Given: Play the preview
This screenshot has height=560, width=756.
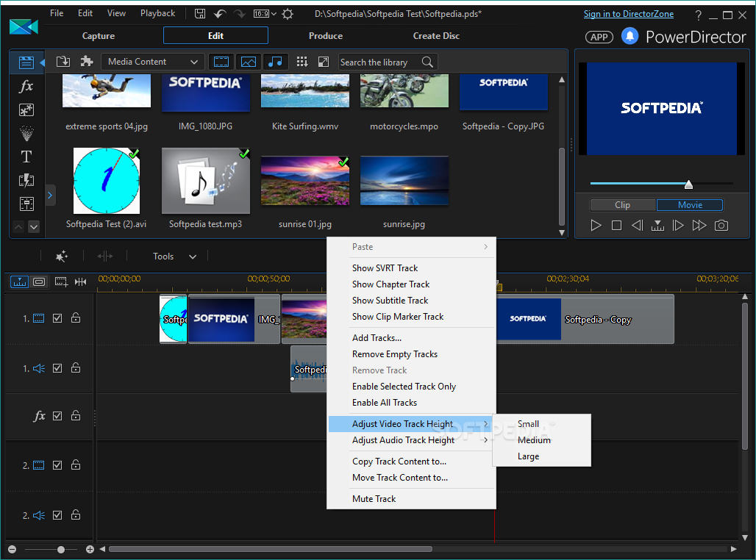Looking at the screenshot, I should tap(596, 225).
